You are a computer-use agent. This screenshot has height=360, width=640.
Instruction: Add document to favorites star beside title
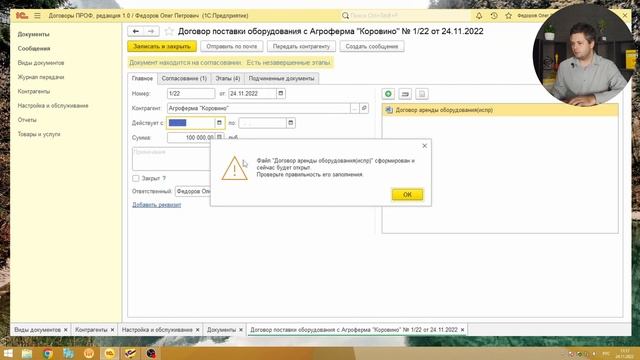[169, 31]
